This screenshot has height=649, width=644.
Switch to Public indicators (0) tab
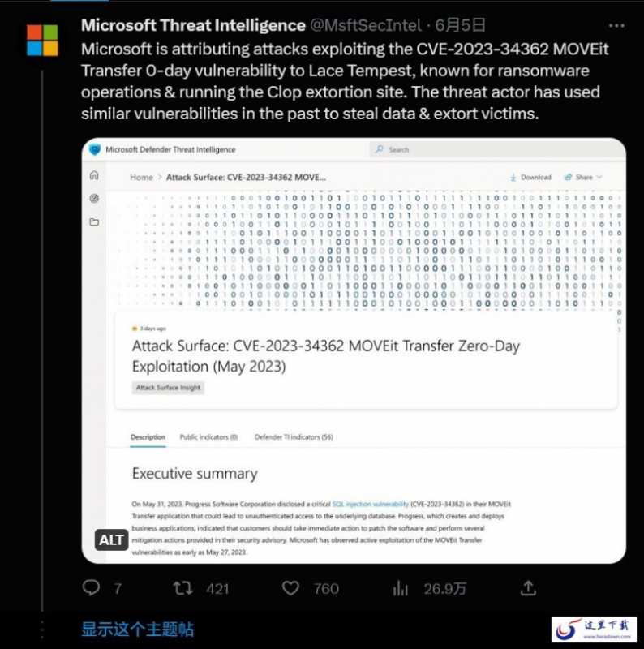(208, 437)
